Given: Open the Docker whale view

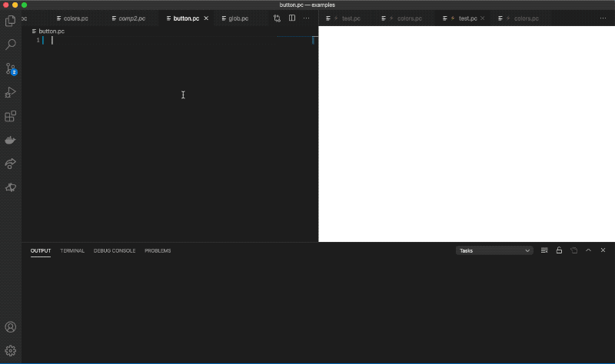Looking at the screenshot, I should (11, 140).
